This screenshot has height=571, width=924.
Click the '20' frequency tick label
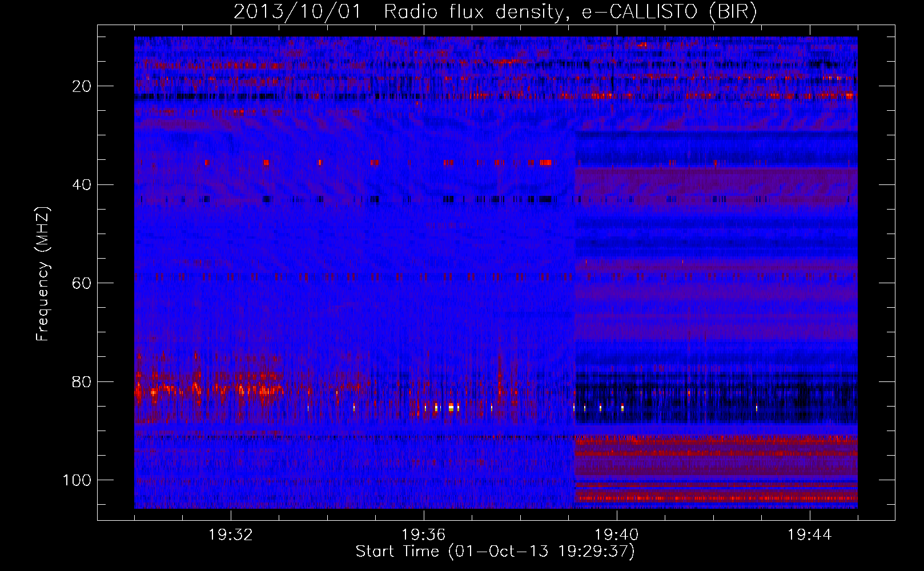(82, 86)
